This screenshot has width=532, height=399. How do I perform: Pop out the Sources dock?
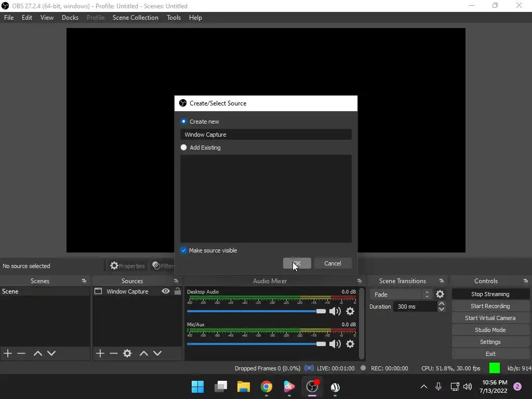(176, 281)
